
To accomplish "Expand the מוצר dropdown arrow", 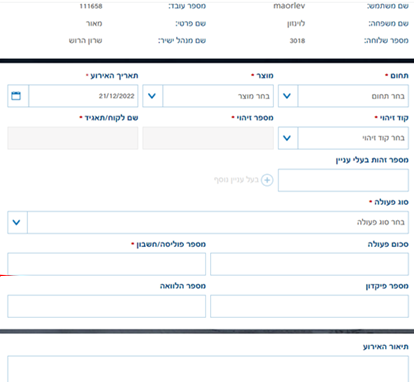I will click(152, 96).
